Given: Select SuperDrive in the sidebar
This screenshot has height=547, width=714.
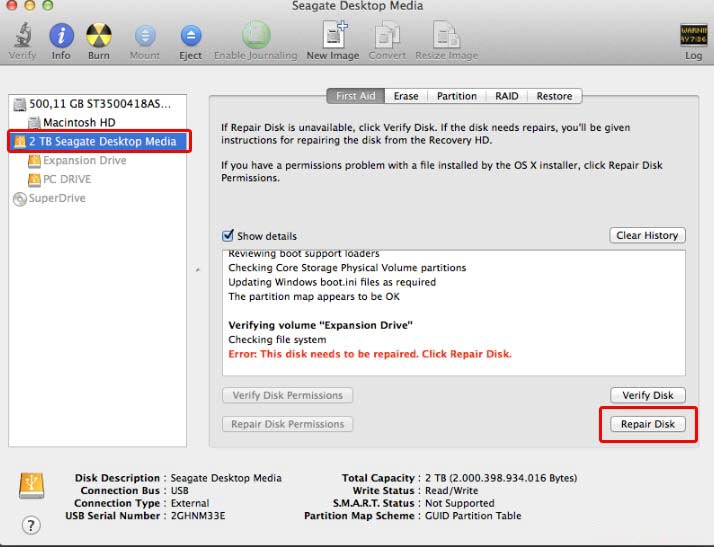Looking at the screenshot, I should click(x=56, y=198).
